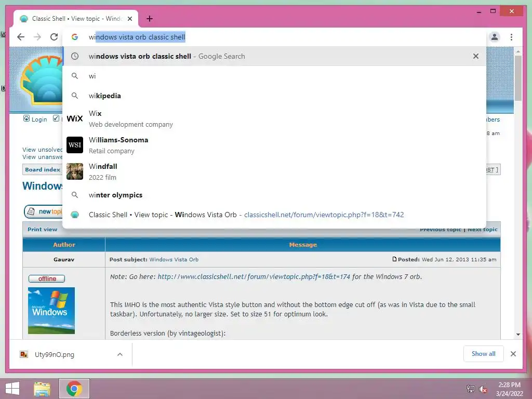The width and height of the screenshot is (532, 399).
Task: Pick the Wix web development suggestion
Action: point(274,119)
